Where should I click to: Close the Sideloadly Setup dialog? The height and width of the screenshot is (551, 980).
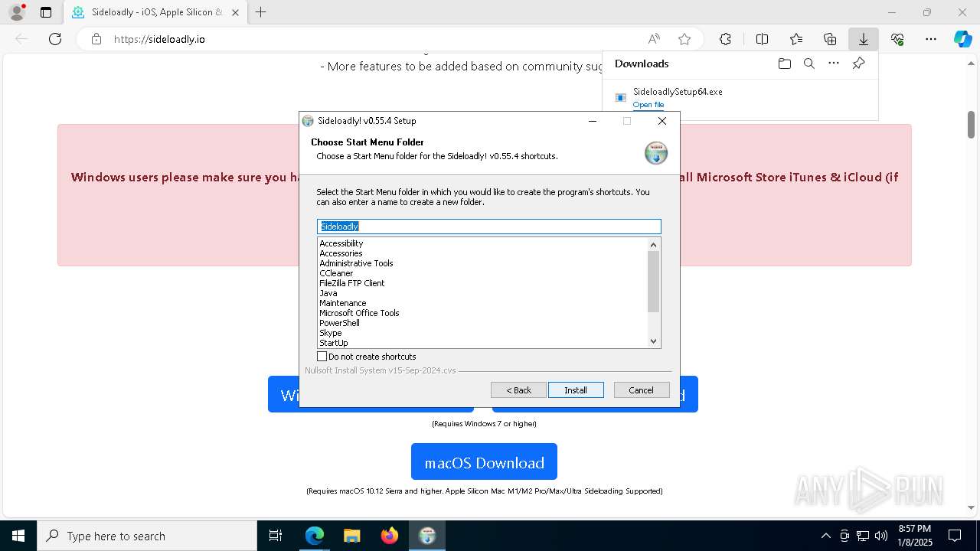662,121
